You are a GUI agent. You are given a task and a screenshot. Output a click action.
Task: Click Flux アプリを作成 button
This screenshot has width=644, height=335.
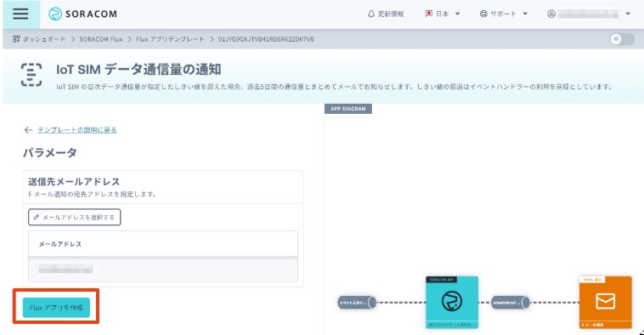point(56,308)
